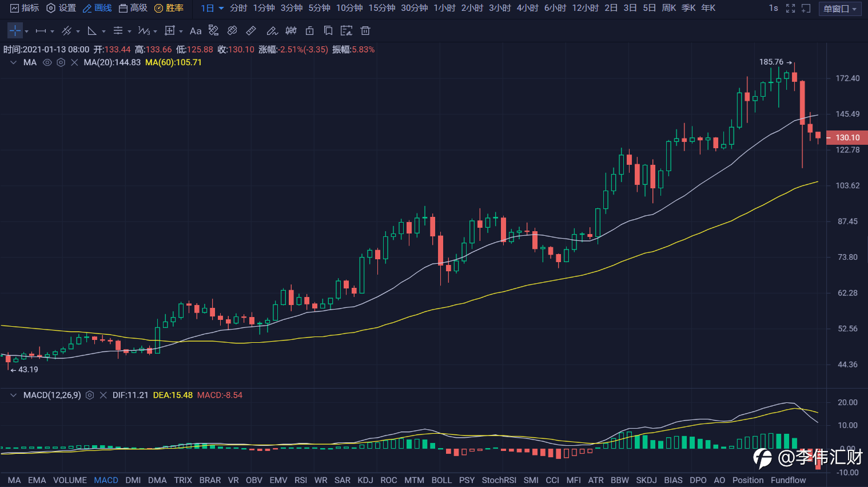Open the 单窗口 window layout dropdown

click(x=840, y=9)
